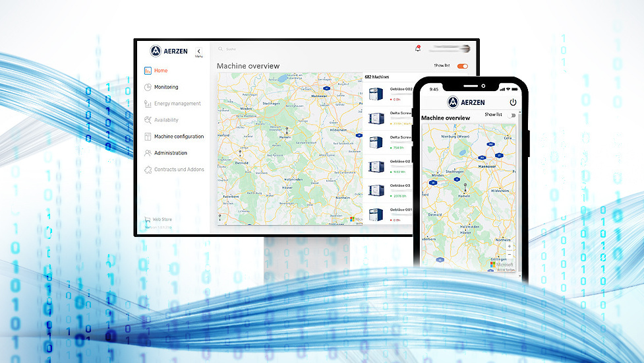The width and height of the screenshot is (644, 363).
Task: Click Paderborn label on desktop map
Action: pyautogui.click(x=231, y=197)
